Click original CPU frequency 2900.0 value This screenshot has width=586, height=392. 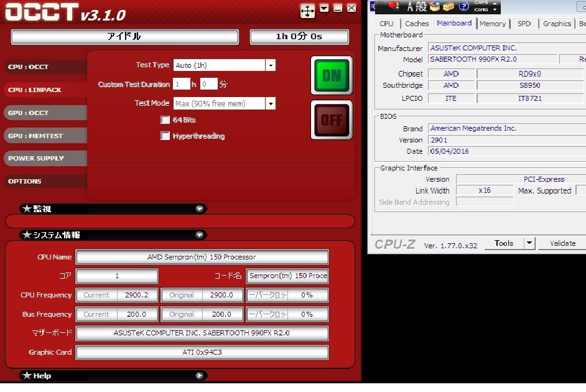point(221,295)
